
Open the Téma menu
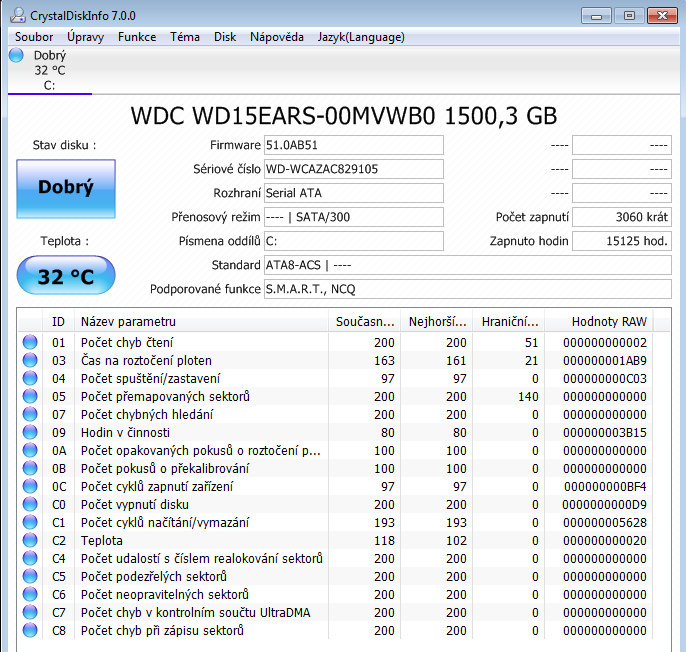[x=185, y=37]
